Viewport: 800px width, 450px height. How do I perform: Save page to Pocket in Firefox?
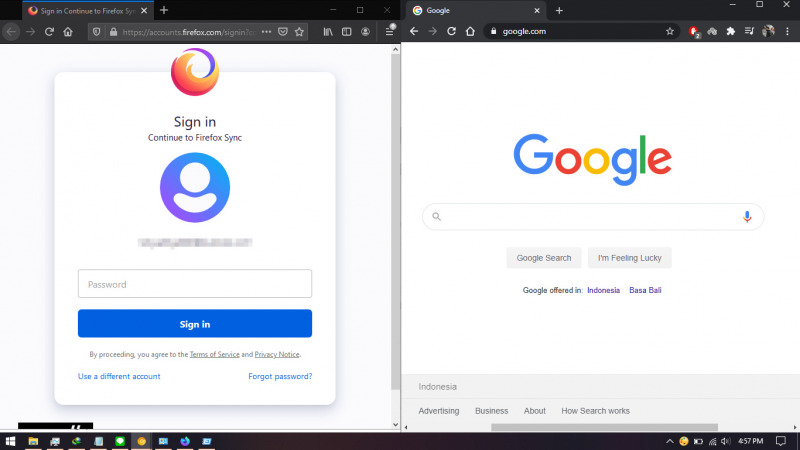coord(283,32)
